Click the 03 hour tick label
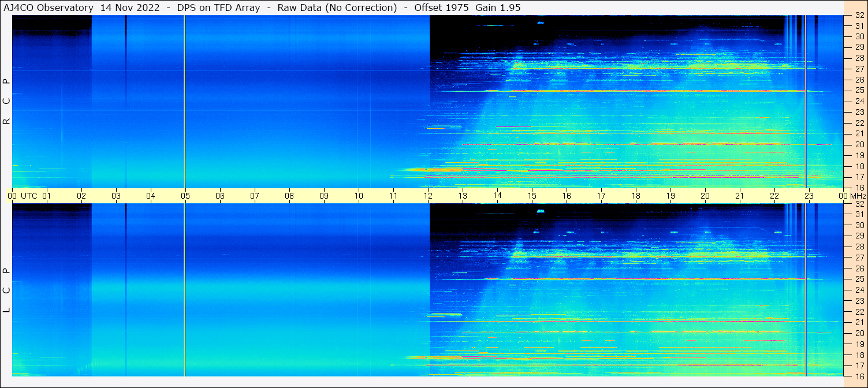This screenshot has width=868, height=388. [x=116, y=196]
